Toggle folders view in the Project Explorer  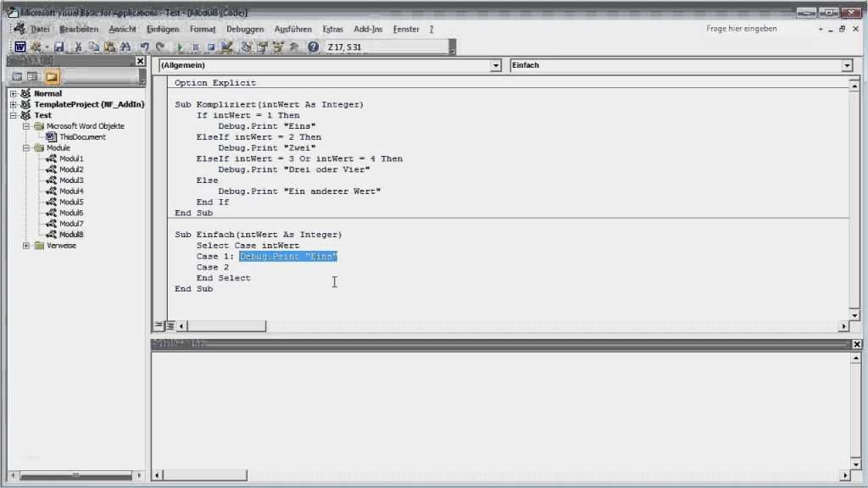tap(52, 77)
